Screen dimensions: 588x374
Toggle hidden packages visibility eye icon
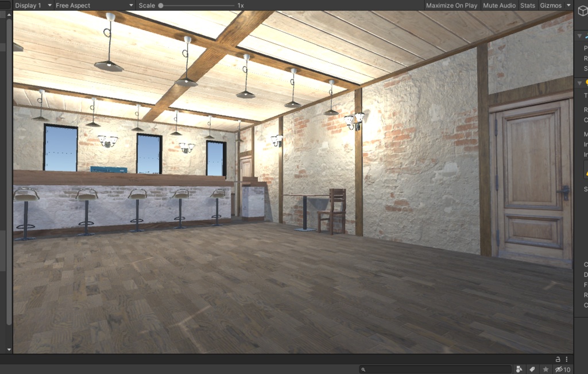coord(563,369)
